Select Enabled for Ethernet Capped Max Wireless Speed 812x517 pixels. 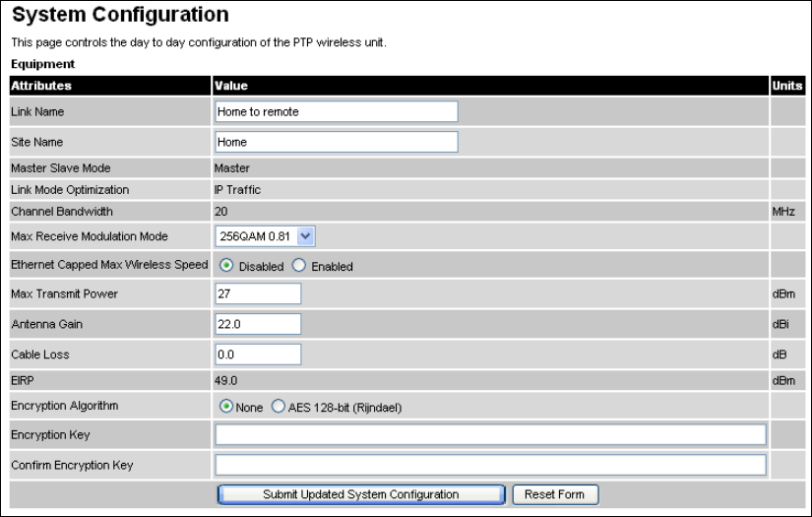click(299, 266)
